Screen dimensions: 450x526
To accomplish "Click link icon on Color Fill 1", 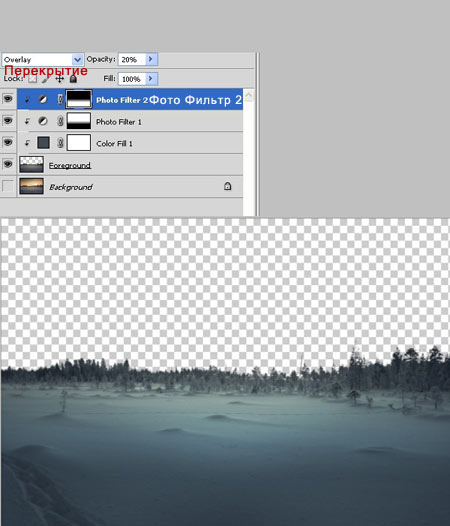I will tap(60, 143).
